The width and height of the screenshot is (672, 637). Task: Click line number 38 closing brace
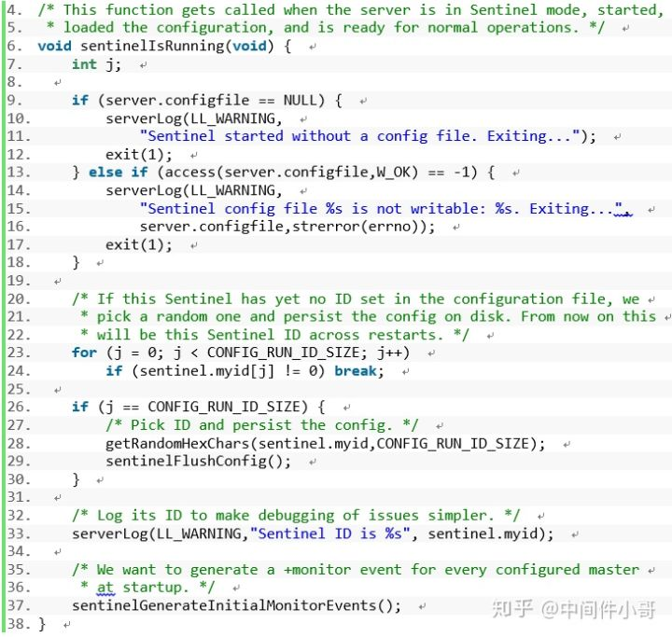[42, 624]
